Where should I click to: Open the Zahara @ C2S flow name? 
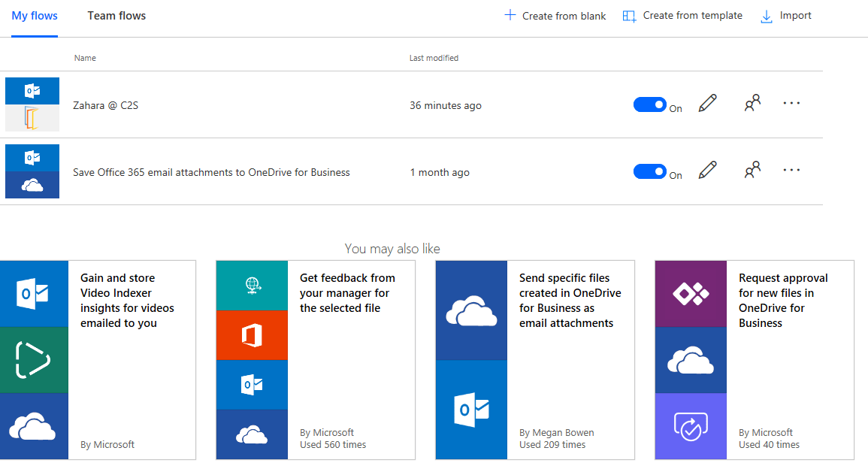click(106, 105)
